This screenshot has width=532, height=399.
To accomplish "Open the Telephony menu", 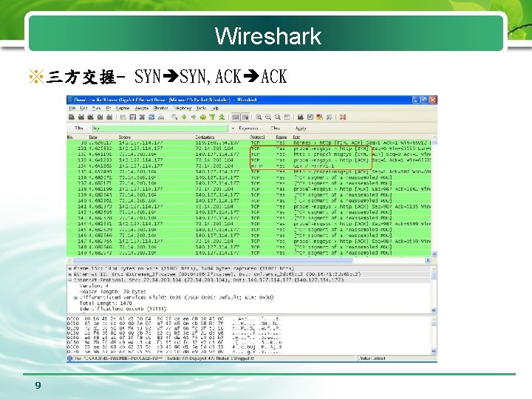I will (183, 108).
